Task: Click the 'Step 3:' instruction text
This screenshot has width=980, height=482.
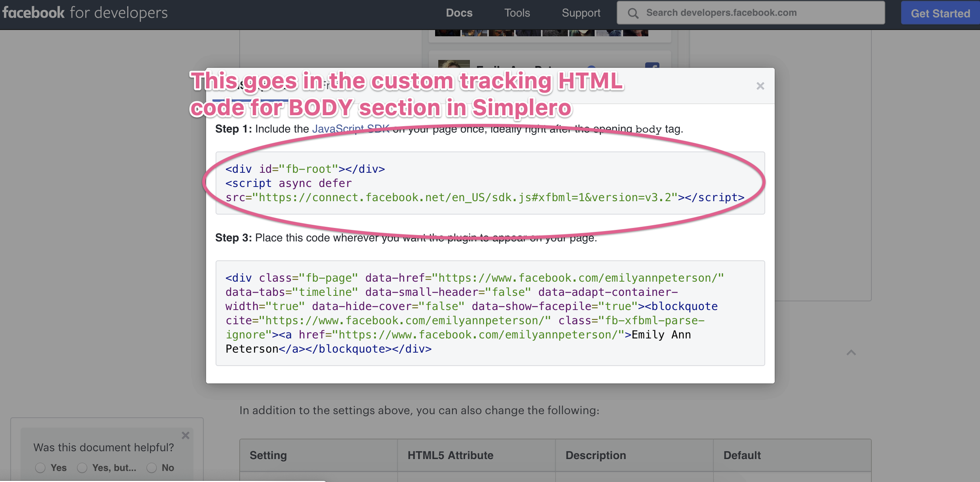Action: [406, 238]
